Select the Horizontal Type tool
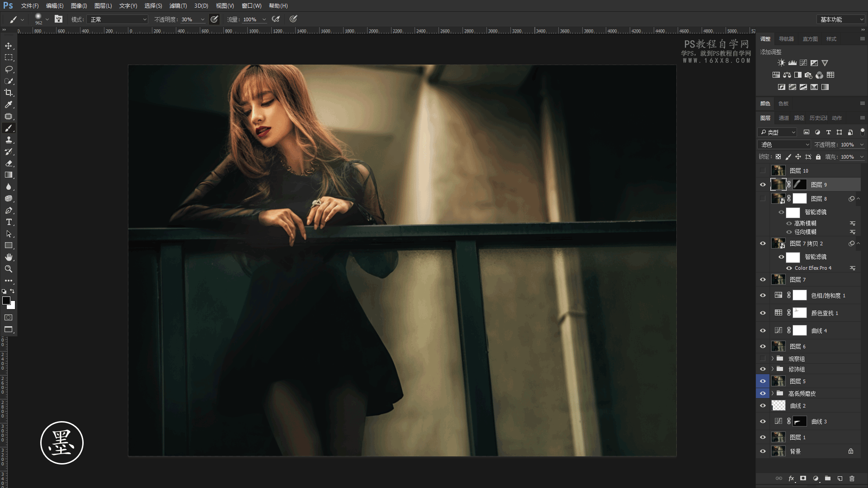Screen dimensions: 868x488 point(9,222)
